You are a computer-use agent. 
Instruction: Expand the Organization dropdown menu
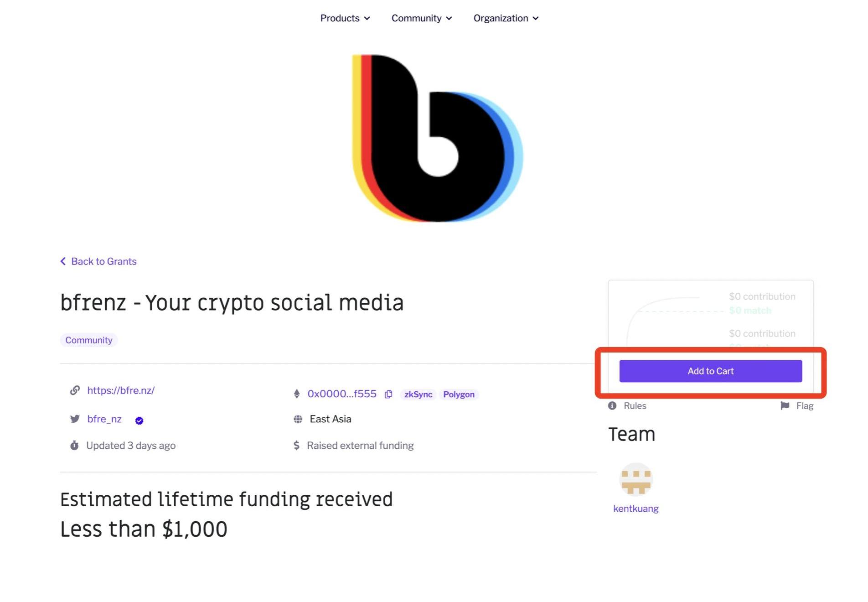tap(506, 18)
